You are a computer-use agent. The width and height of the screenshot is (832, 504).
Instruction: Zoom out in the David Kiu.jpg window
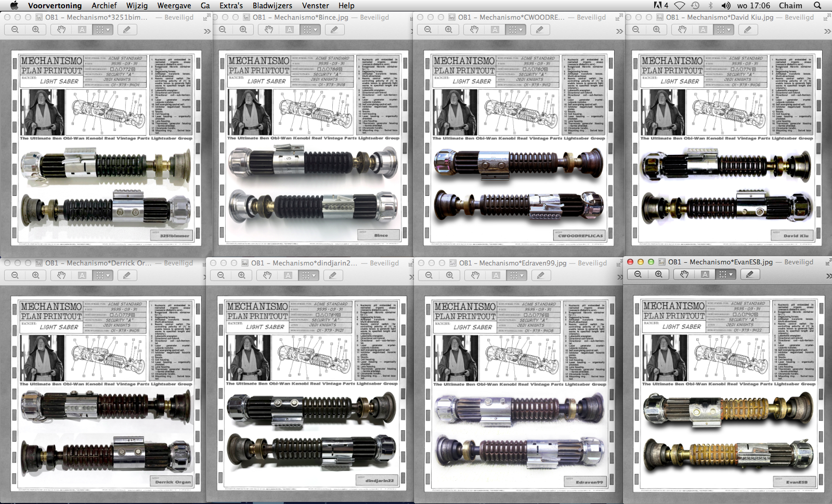tap(636, 30)
